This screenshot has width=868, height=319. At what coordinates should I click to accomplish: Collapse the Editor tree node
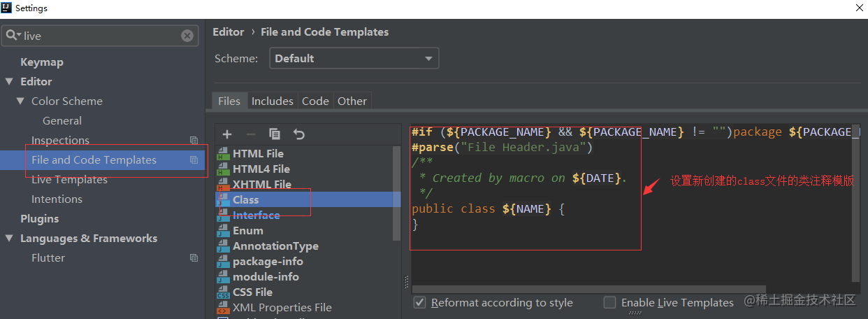click(x=8, y=82)
